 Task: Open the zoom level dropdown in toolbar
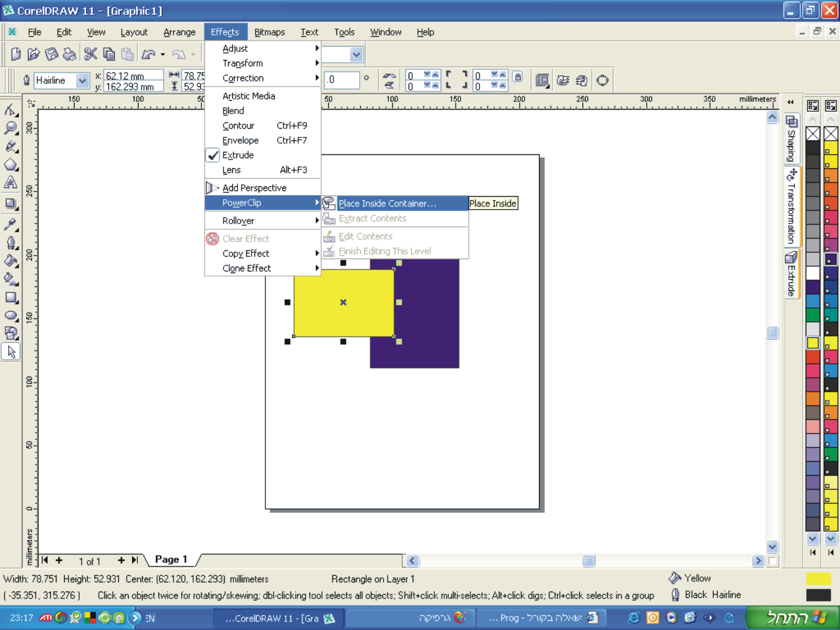[x=356, y=55]
